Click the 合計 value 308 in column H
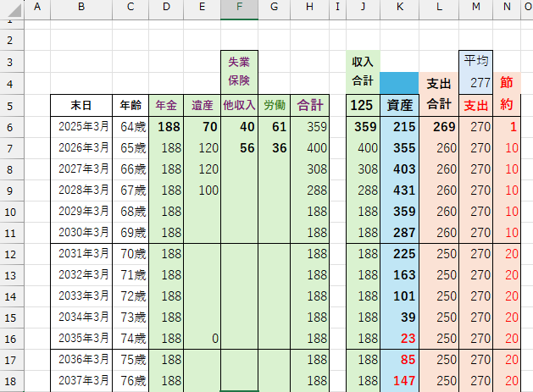 309,169
